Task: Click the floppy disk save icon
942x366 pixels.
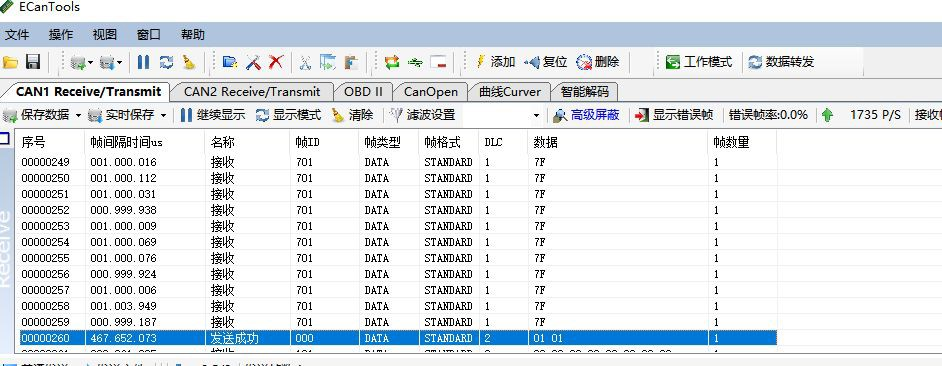Action: [32, 61]
